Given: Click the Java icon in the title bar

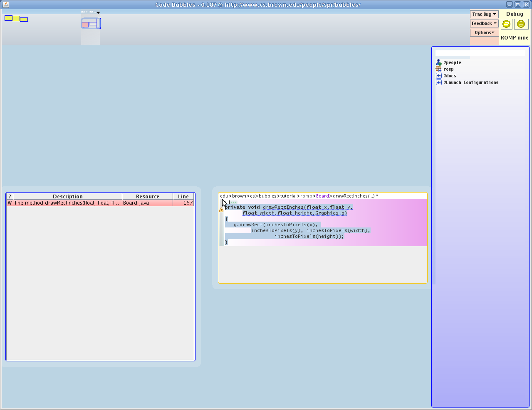Looking at the screenshot, I should [5, 5].
